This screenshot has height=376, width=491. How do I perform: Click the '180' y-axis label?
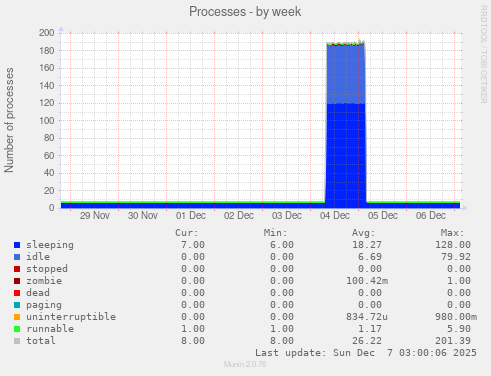click(47, 51)
